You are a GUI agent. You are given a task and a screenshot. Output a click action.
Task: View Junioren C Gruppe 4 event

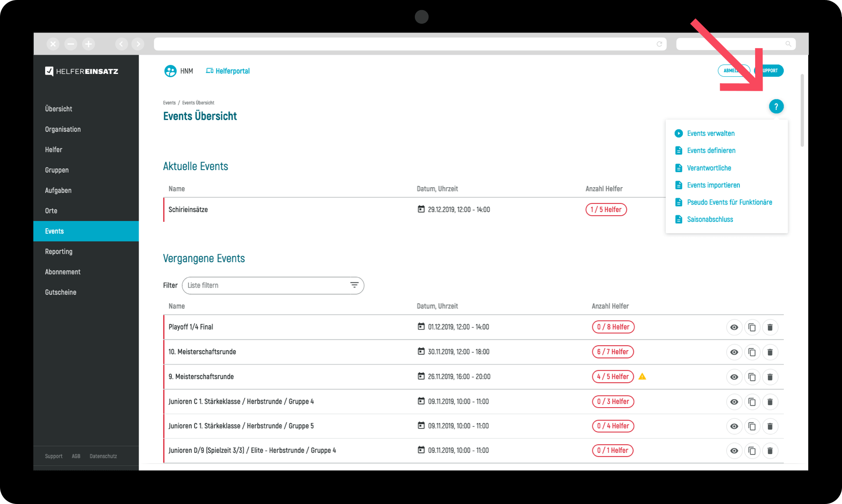[x=734, y=402]
